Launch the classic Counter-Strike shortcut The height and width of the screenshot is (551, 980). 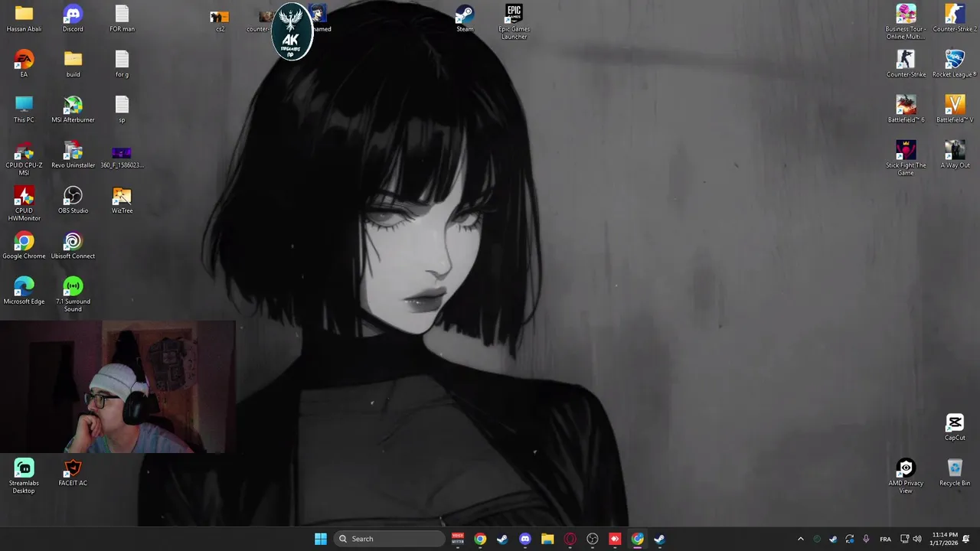pos(906,64)
